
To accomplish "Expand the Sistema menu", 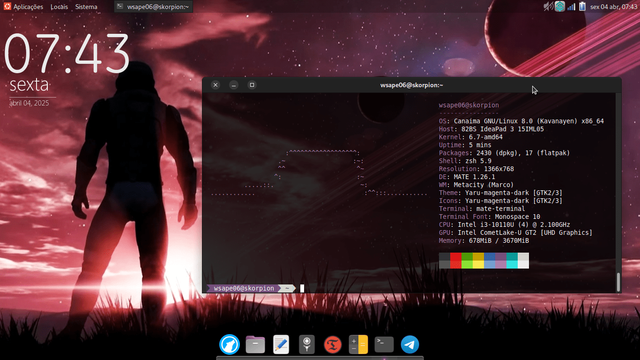I will pos(86,7).
